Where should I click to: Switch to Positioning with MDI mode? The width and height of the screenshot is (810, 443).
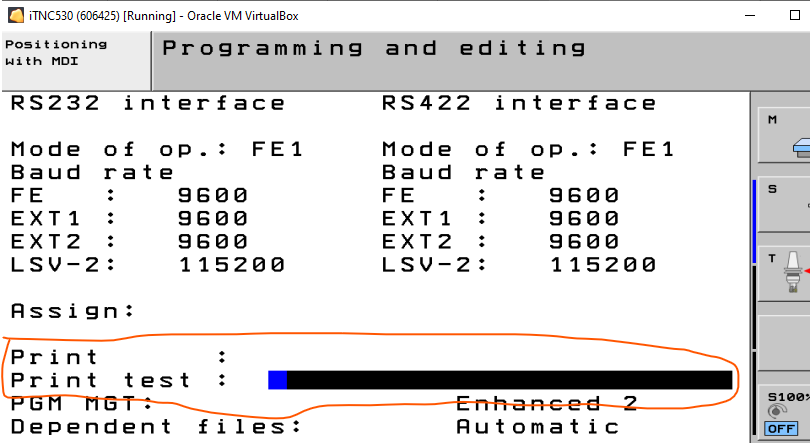56,53
